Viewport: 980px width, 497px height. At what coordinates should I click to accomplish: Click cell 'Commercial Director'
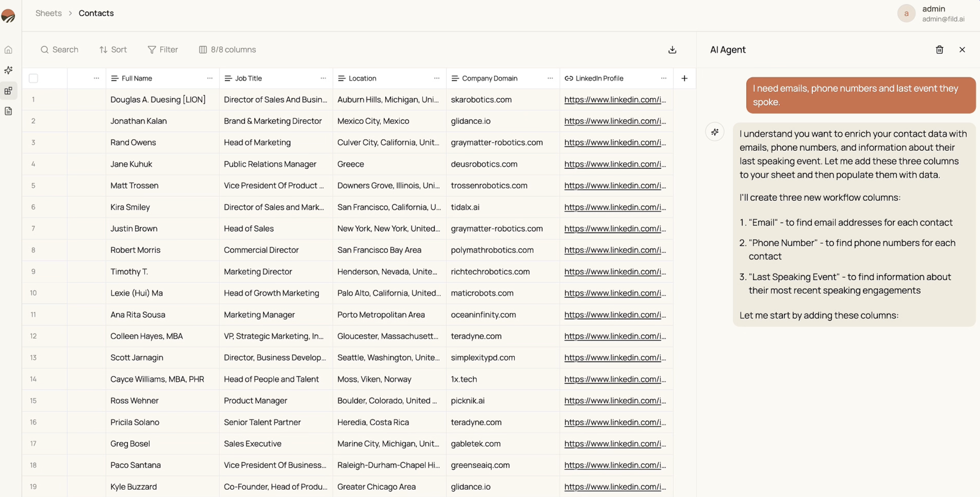(x=276, y=250)
